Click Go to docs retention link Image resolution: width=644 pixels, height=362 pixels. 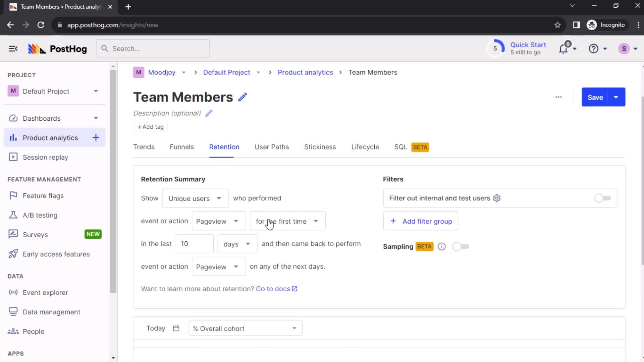tap(276, 289)
